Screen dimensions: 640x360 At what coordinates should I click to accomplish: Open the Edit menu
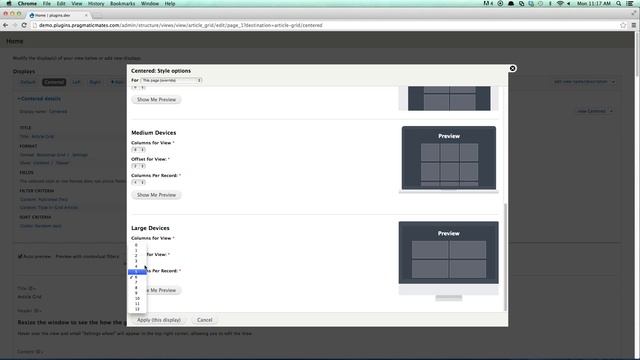point(61,3)
